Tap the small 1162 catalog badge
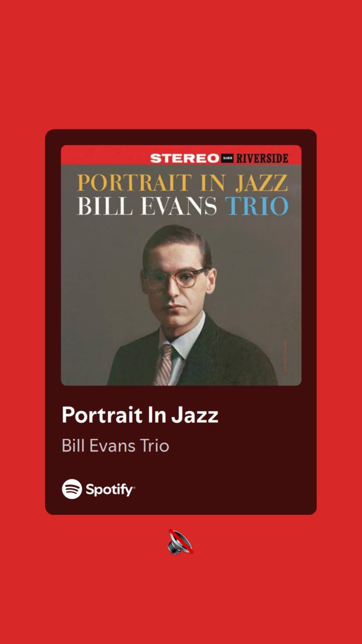362x644 pixels. pos(228,158)
